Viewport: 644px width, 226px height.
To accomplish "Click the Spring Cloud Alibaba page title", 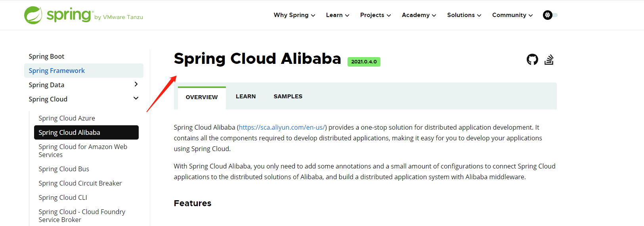I will pos(257,59).
